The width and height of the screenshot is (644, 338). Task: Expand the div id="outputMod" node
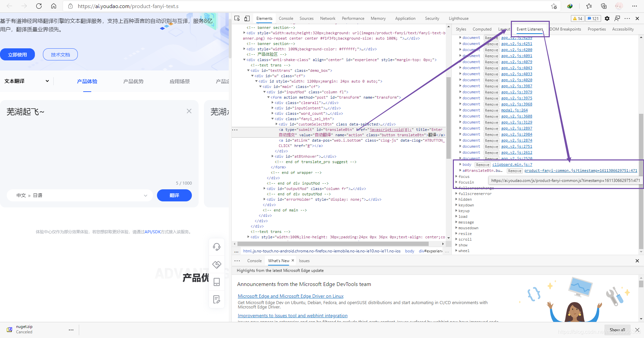tap(265, 189)
